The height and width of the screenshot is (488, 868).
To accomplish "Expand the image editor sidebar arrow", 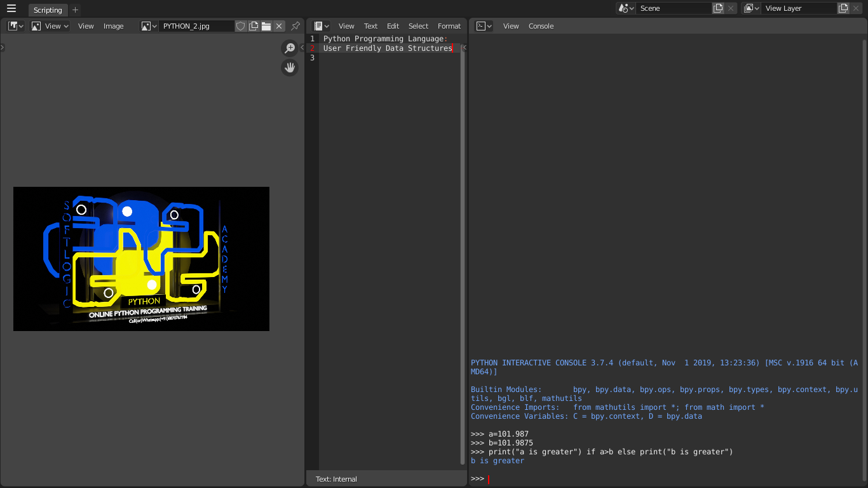I will (x=302, y=48).
